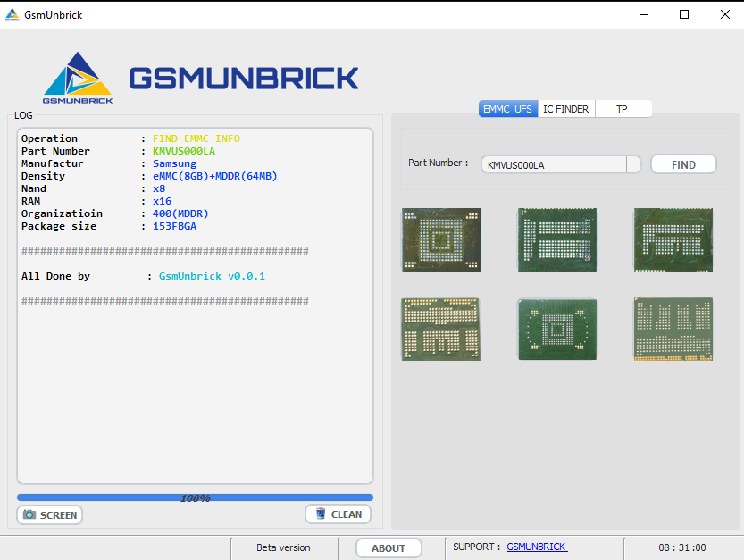
Task: Select the bottom-left chip pinout thumbnail
Action: tap(441, 330)
